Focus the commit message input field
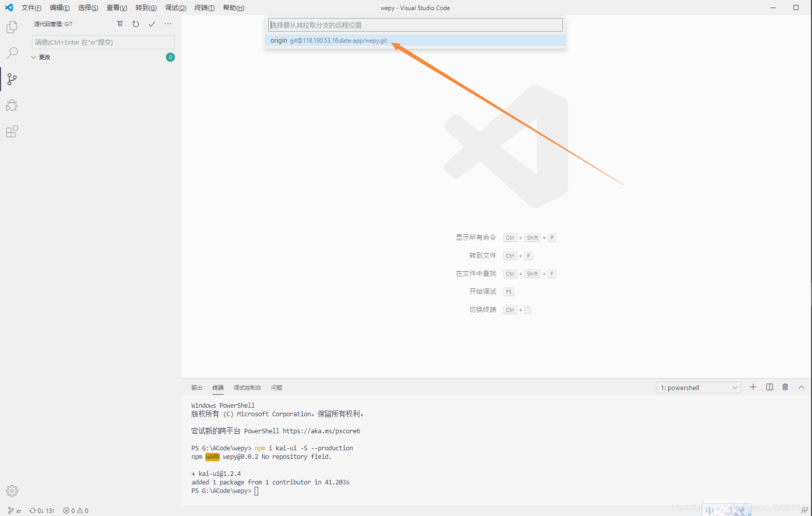 (103, 42)
